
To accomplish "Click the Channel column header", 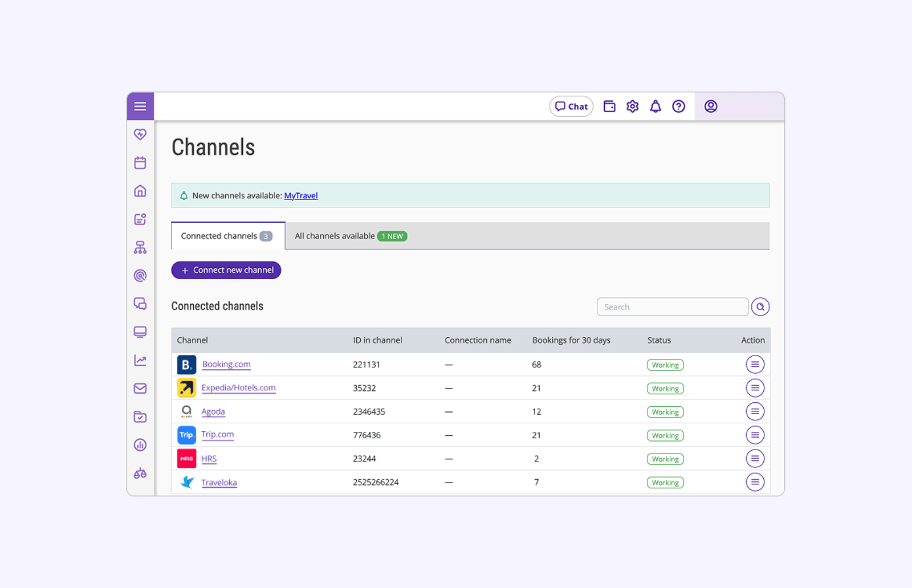I will click(x=192, y=340).
